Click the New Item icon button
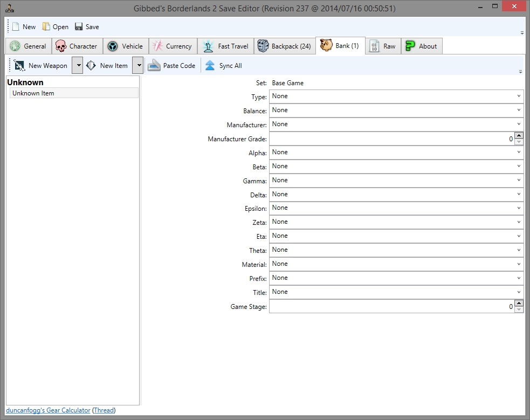Screen dimensions: 530x420 (x=91, y=66)
